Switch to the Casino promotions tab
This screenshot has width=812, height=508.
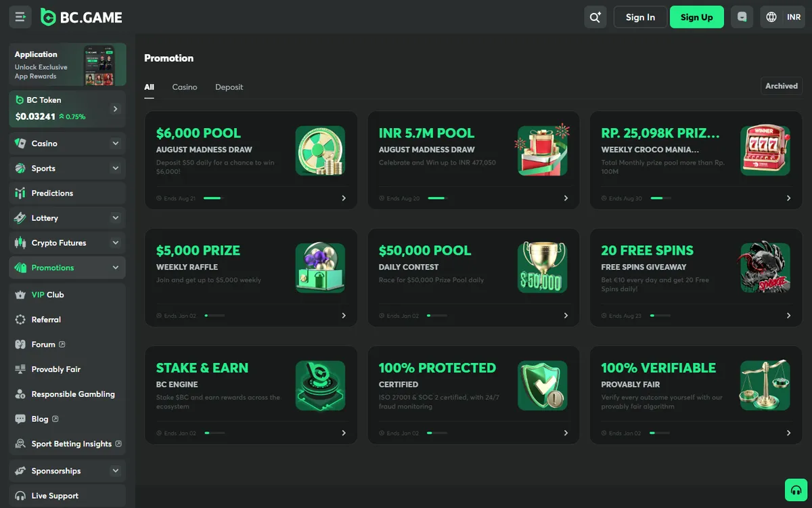185,87
